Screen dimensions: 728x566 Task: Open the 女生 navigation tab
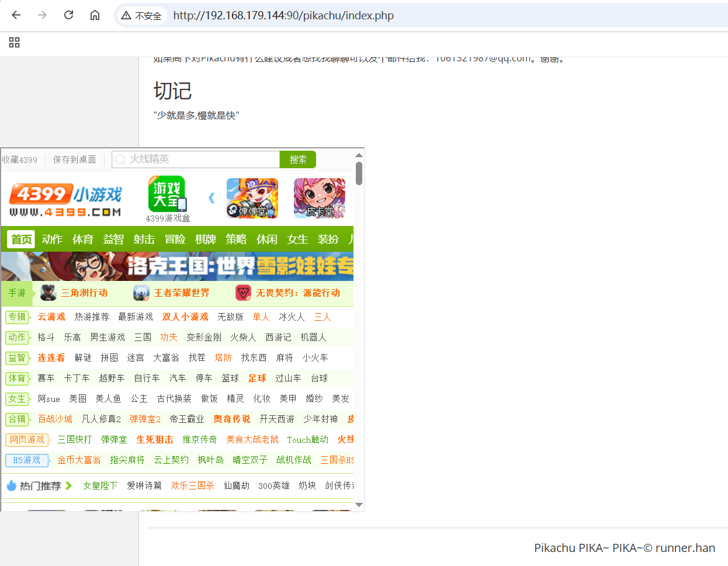point(297,239)
